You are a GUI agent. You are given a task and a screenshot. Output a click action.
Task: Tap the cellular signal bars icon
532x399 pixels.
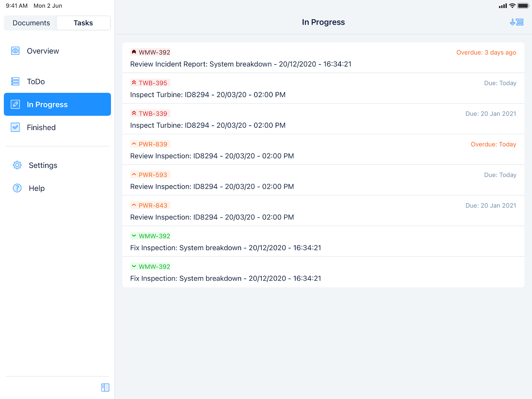click(x=503, y=6)
